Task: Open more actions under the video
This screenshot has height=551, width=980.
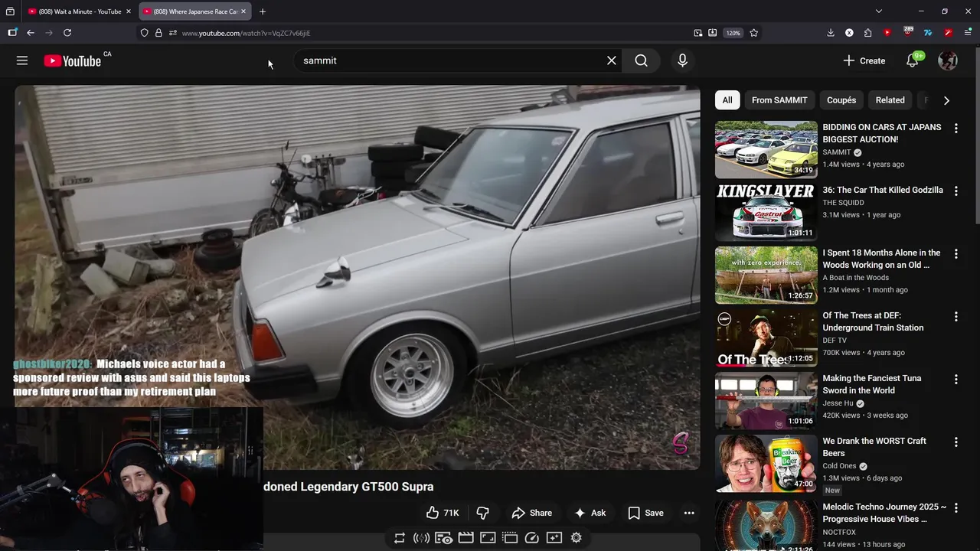Action: click(x=689, y=513)
